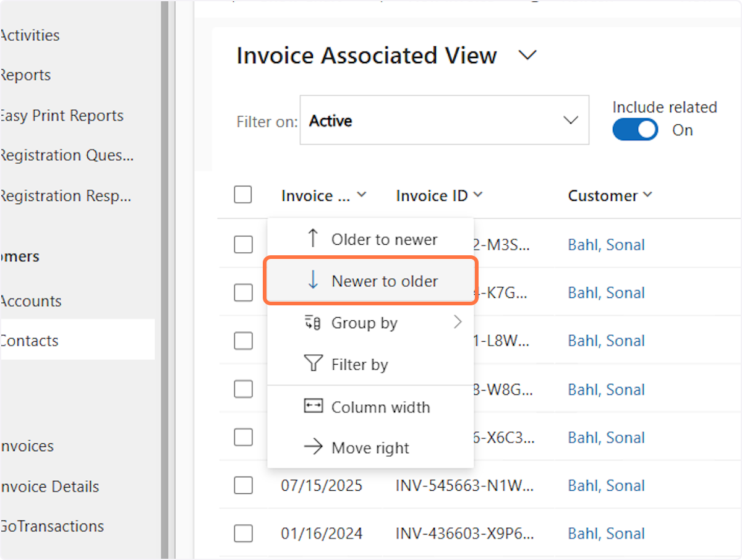Viewport: 742px width, 560px height.
Task: Click the up arrow icon beside Older to newer
Action: click(x=313, y=239)
